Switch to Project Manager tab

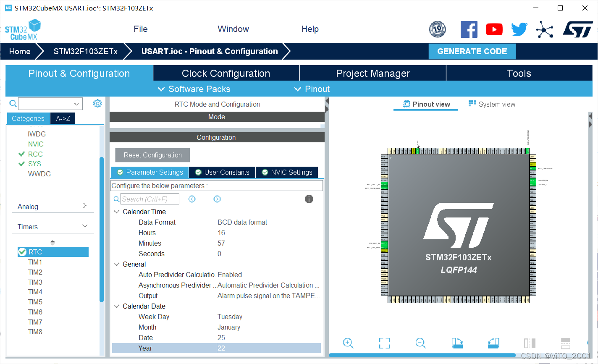click(373, 73)
